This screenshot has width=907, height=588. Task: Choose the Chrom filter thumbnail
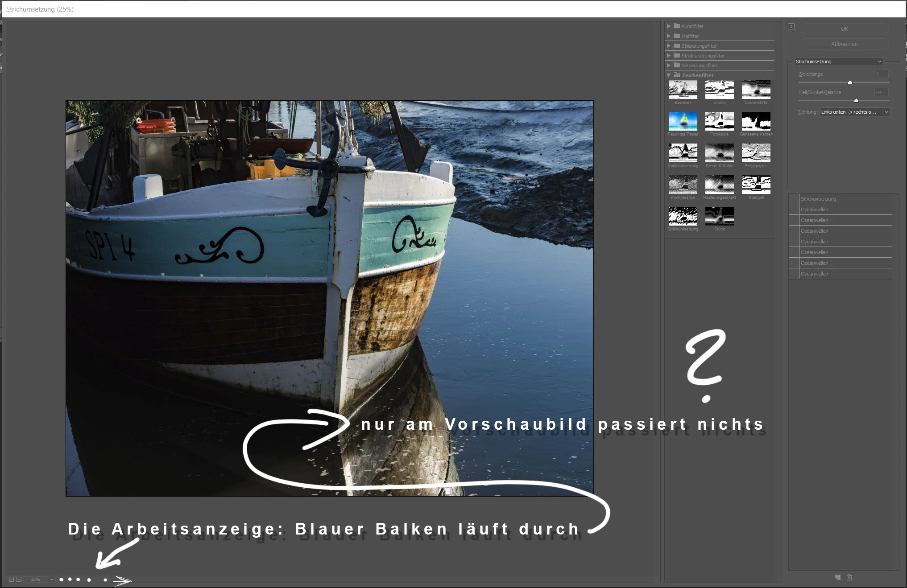point(719,90)
